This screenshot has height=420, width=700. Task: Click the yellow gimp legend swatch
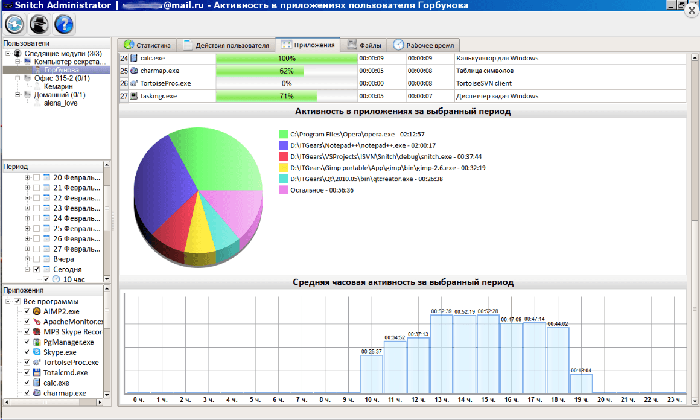click(283, 167)
